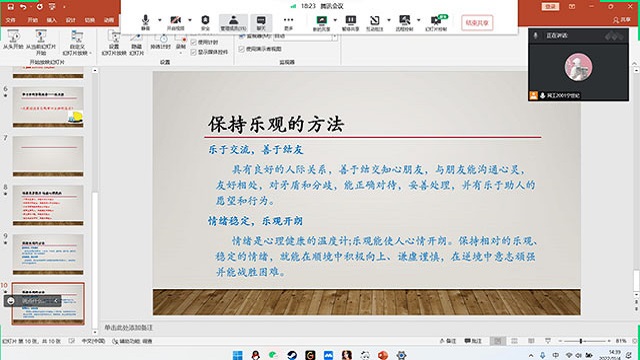Click the Share (共享) button top right
640x360 pixels.
pyautogui.click(x=622, y=20)
